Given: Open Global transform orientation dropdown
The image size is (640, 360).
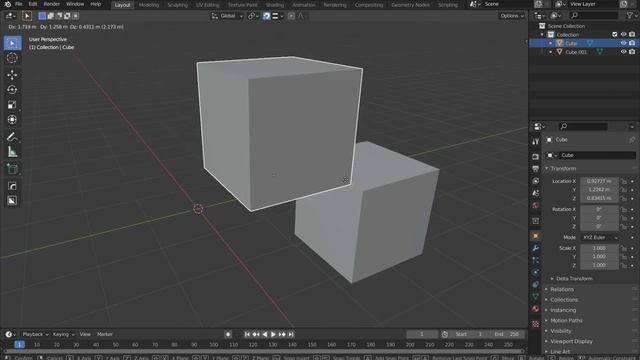Looking at the screenshot, I should tap(227, 16).
